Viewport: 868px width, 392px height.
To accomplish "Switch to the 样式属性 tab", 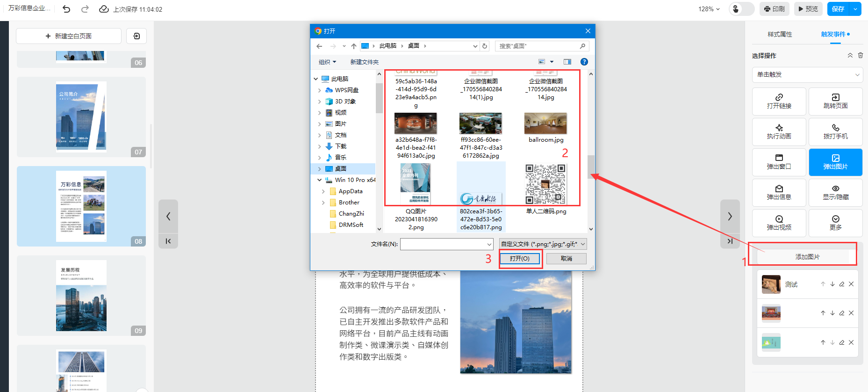I will [780, 34].
